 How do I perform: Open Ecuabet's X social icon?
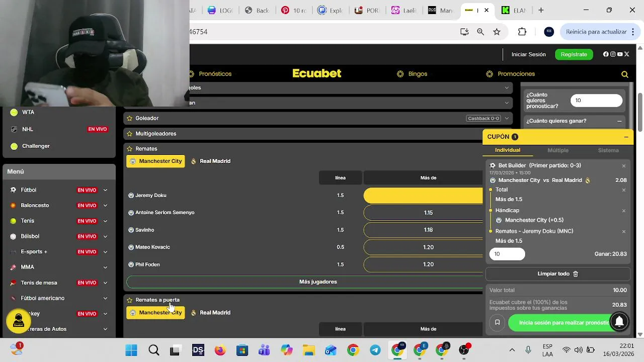[x=626, y=54]
